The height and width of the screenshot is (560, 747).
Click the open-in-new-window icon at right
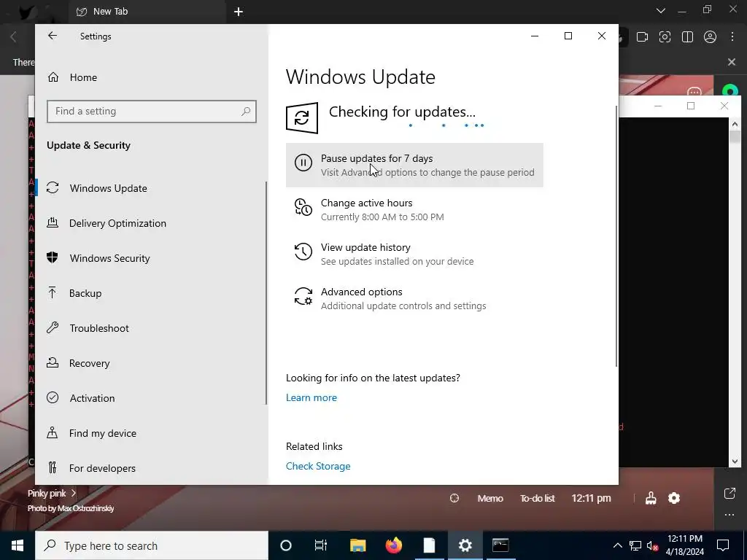(x=729, y=494)
